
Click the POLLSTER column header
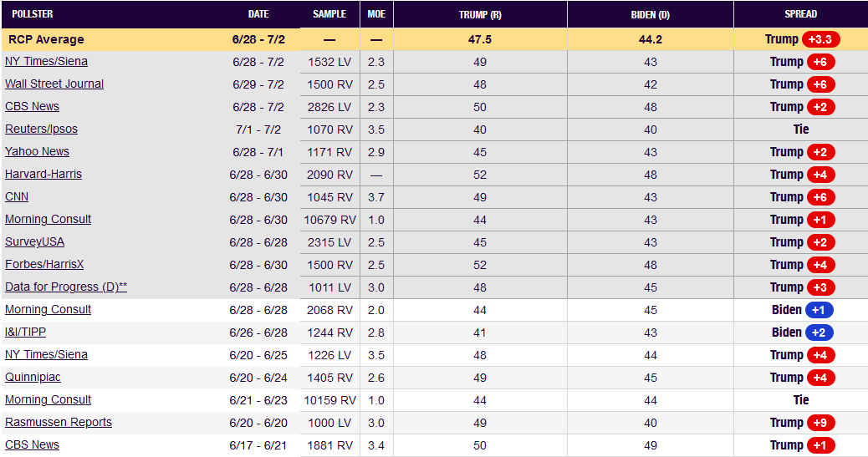(33, 14)
